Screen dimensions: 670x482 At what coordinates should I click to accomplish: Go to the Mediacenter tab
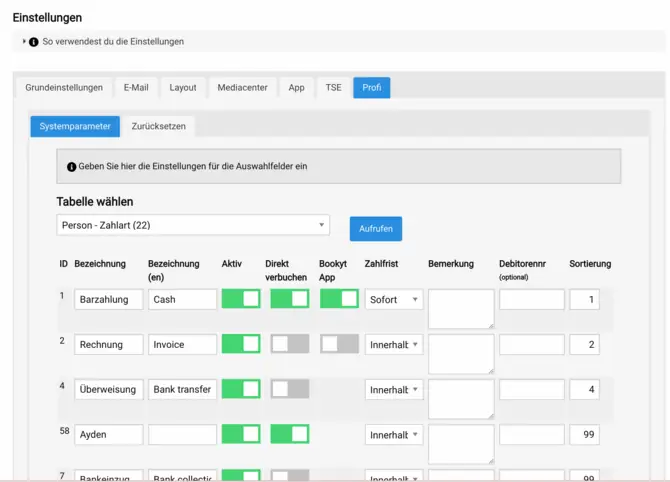(242, 88)
